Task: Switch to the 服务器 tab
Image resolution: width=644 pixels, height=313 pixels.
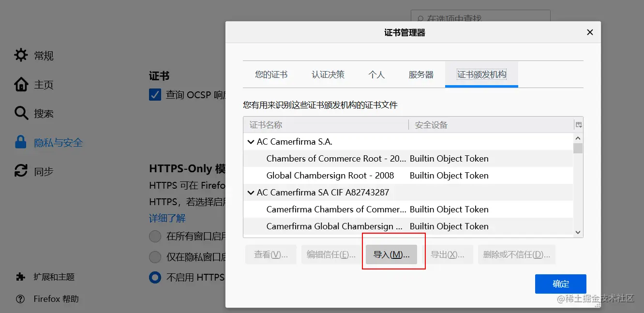Action: click(x=420, y=75)
